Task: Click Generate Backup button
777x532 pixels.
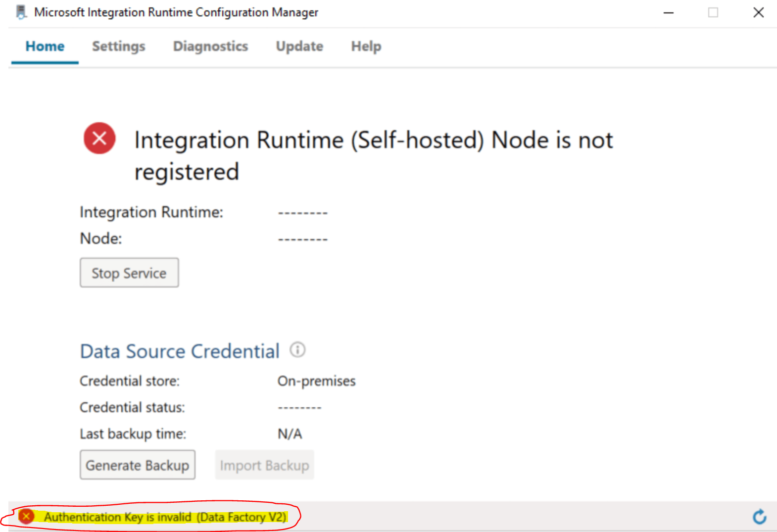Action: click(138, 465)
